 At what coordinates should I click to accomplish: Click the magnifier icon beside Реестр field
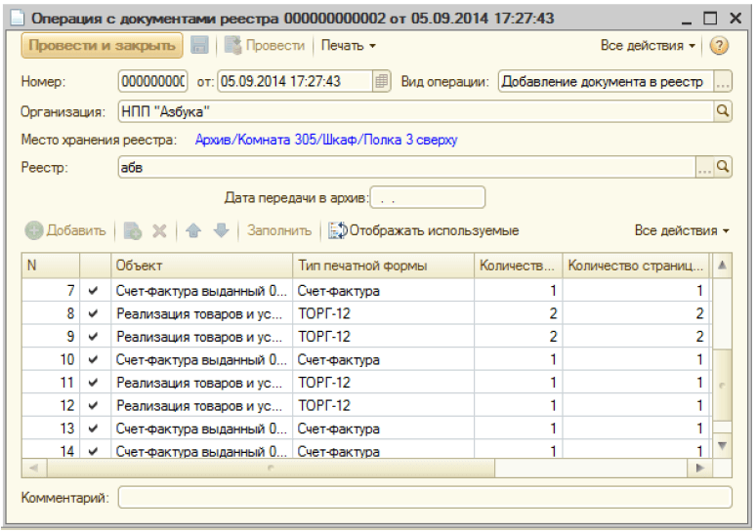click(x=723, y=168)
